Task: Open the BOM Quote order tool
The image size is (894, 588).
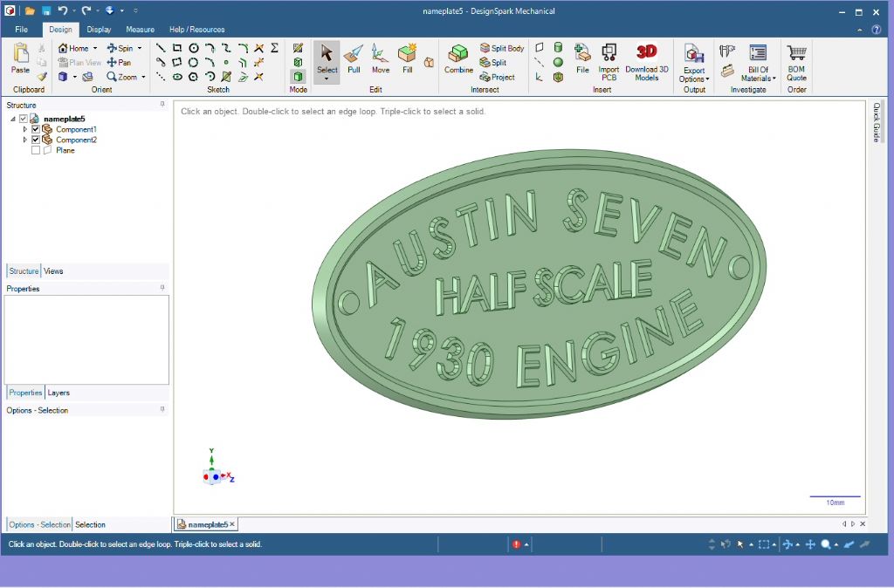Action: [x=796, y=62]
